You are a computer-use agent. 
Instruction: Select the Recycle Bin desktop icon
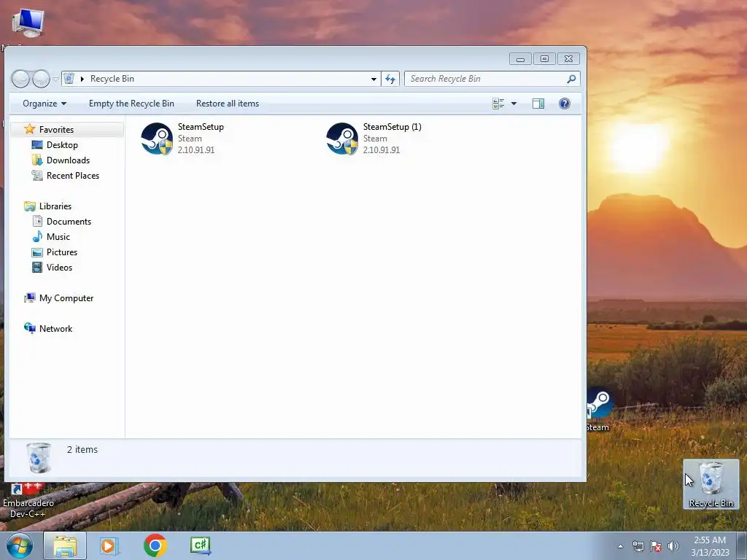pos(711,484)
